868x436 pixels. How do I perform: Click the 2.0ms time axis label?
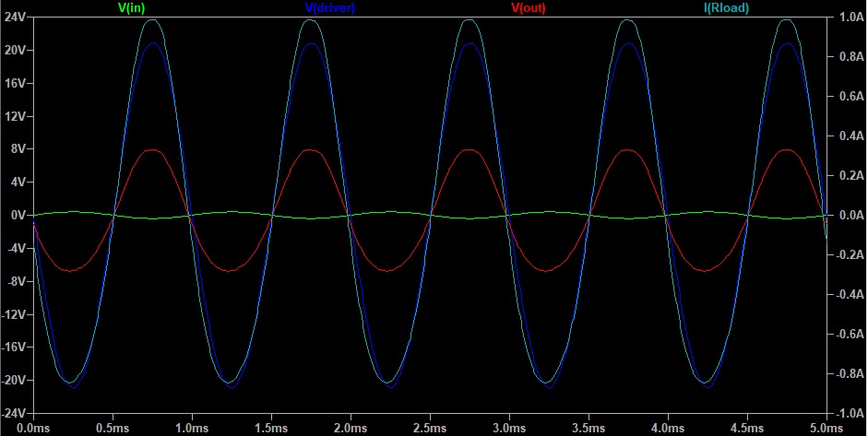click(351, 429)
